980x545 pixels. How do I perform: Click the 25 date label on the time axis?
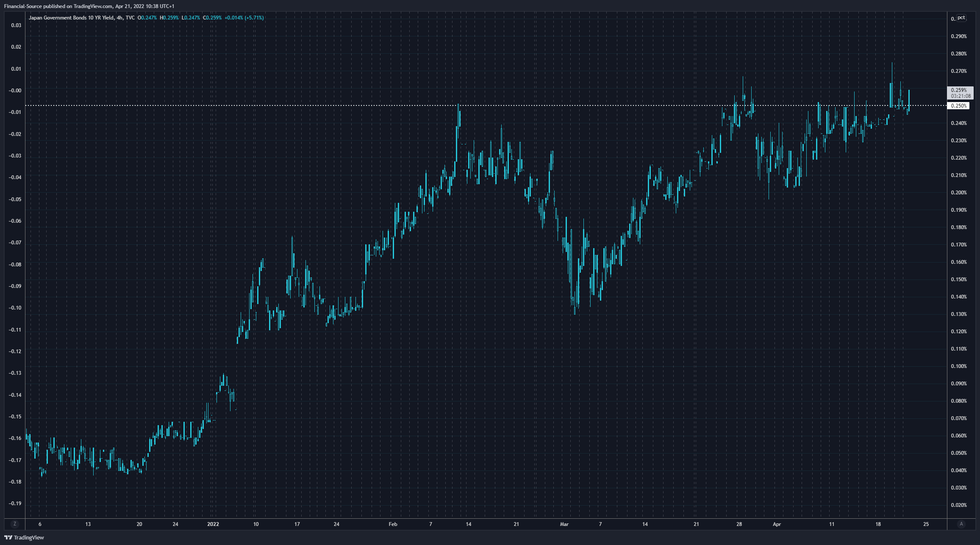point(926,524)
